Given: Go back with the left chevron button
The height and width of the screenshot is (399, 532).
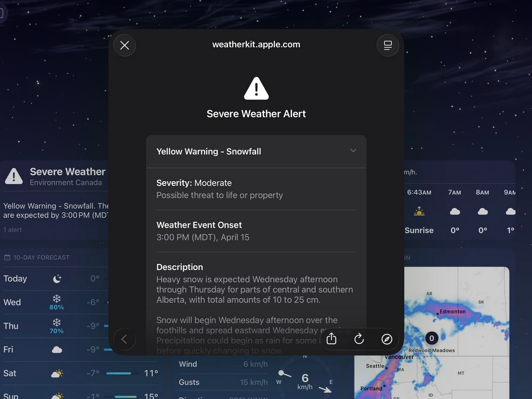Looking at the screenshot, I should (124, 339).
